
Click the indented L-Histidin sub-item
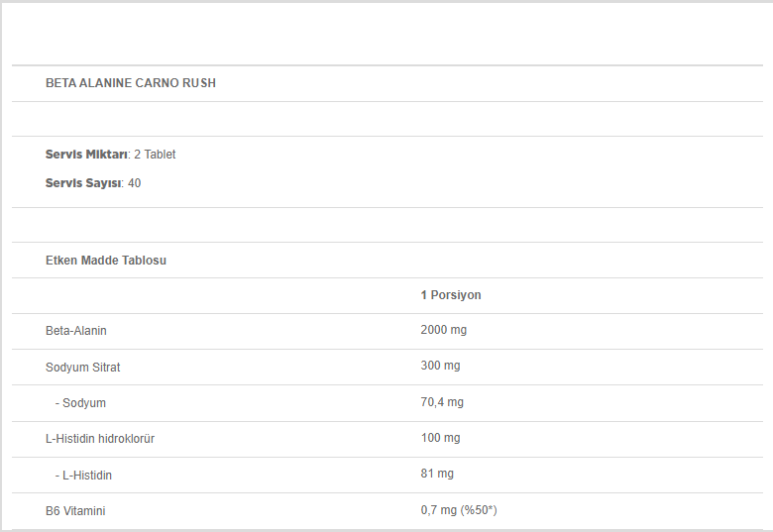pyautogui.click(x=83, y=476)
